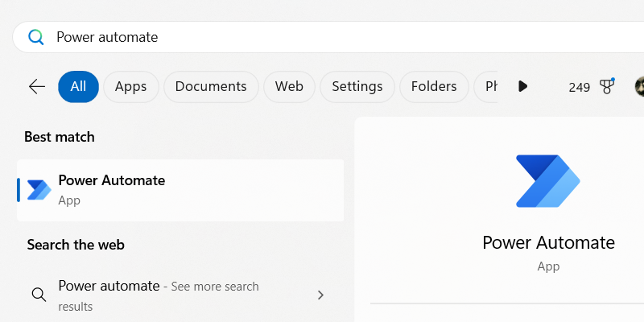Switch to the Web filter tab
This screenshot has height=322, width=644.
click(289, 86)
